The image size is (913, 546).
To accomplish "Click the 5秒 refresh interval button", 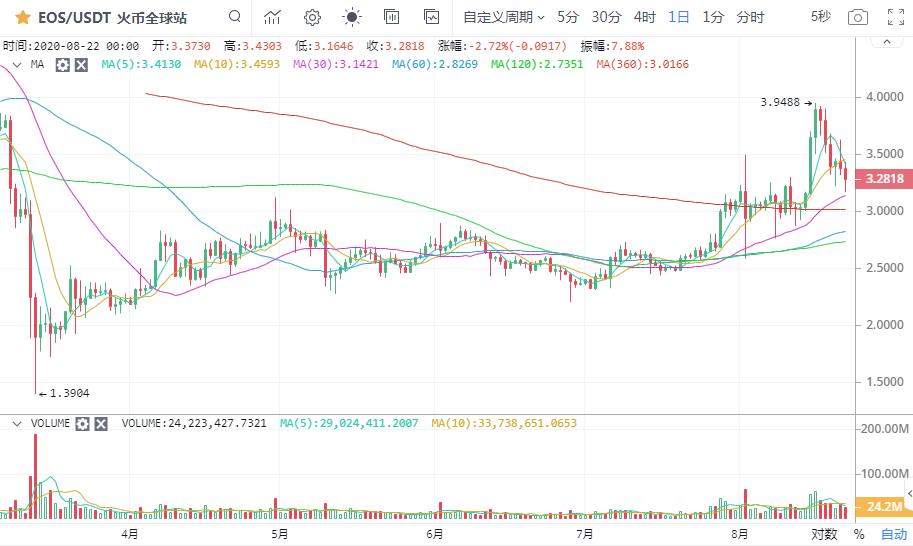I will pyautogui.click(x=820, y=17).
